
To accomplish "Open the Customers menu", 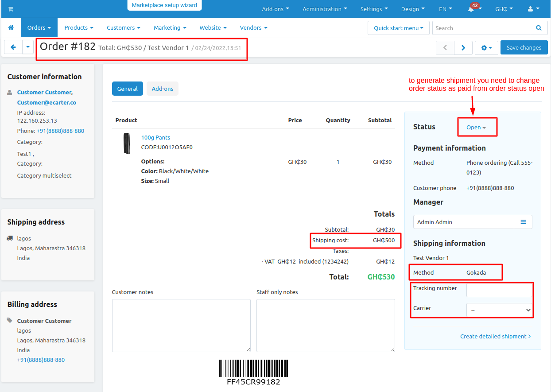I will 123,27.
